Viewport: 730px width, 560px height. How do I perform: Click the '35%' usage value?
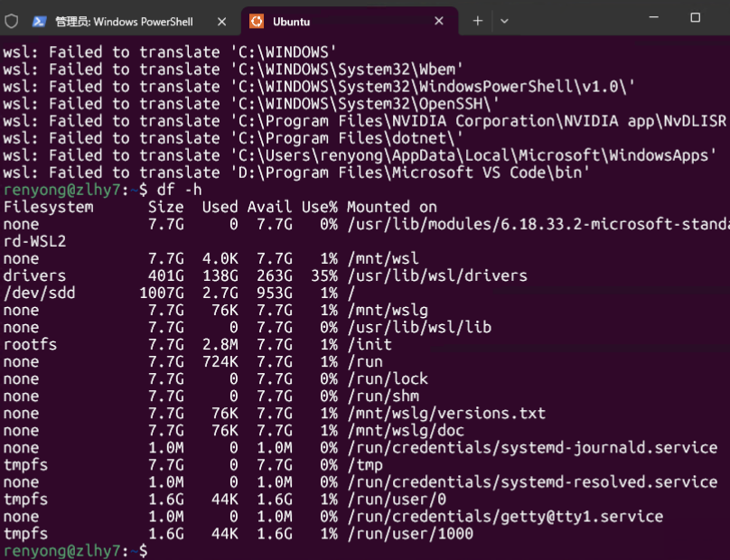pos(324,276)
